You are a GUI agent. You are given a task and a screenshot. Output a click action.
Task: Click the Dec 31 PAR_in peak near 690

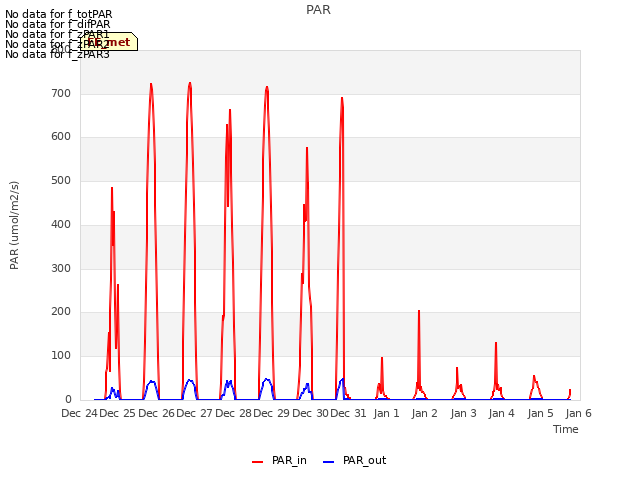[x=342, y=98]
